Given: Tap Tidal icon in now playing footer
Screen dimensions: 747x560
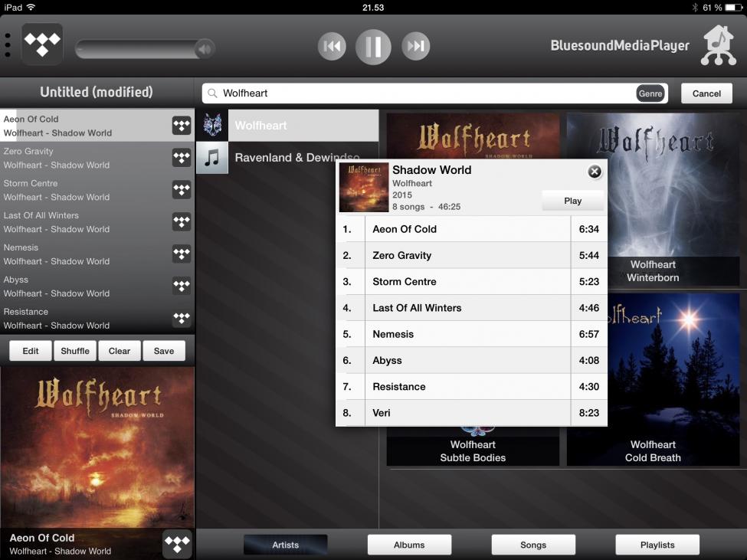Looking at the screenshot, I should pyautogui.click(x=177, y=543).
